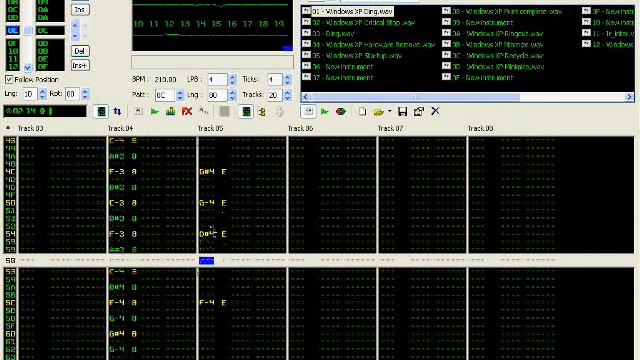
Task: Click instrument list scroll left arrow
Action: point(306,97)
